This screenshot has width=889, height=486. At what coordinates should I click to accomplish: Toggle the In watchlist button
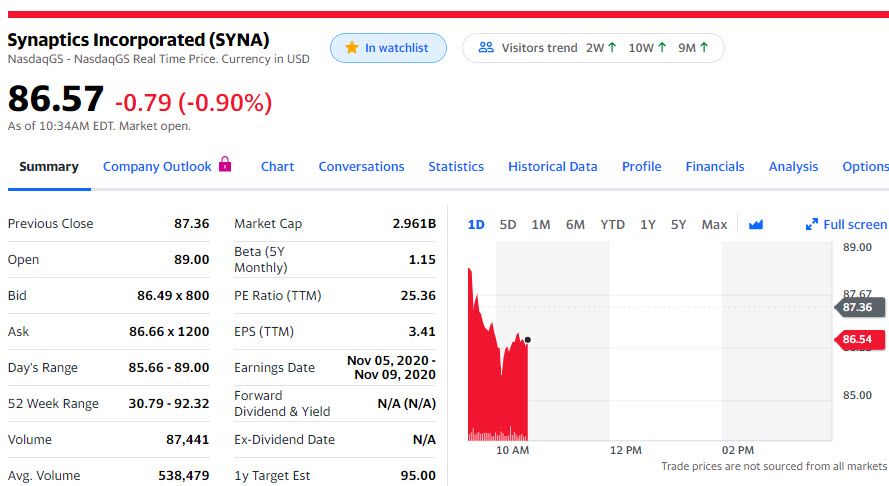388,48
